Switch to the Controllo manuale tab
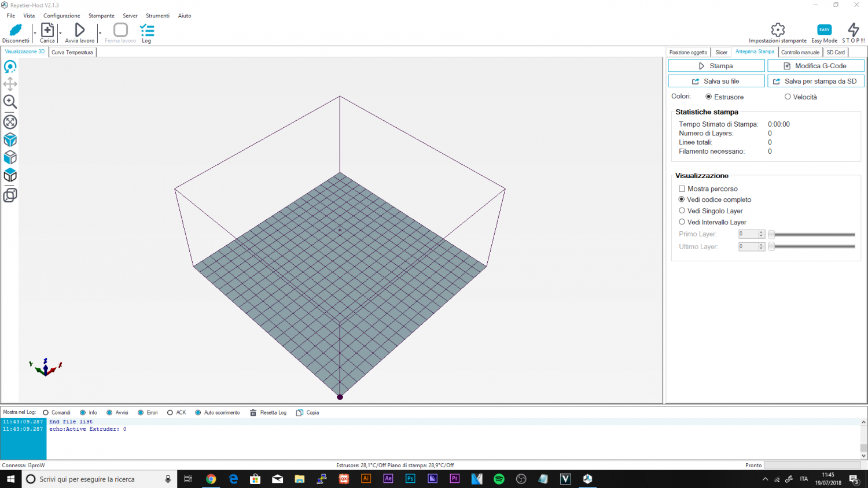Screen dimensions: 868x488 pos(800,52)
